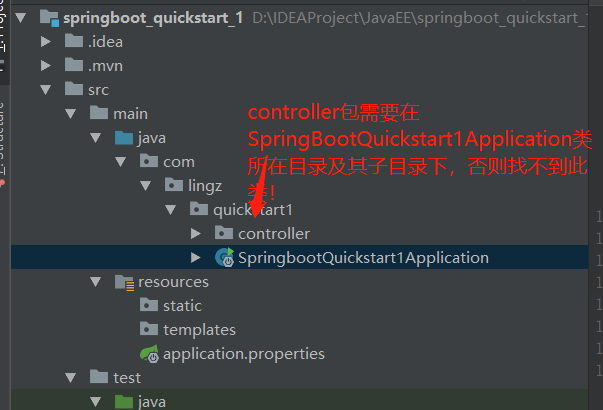
Task: Select the .mvn folder label
Action: (105, 66)
